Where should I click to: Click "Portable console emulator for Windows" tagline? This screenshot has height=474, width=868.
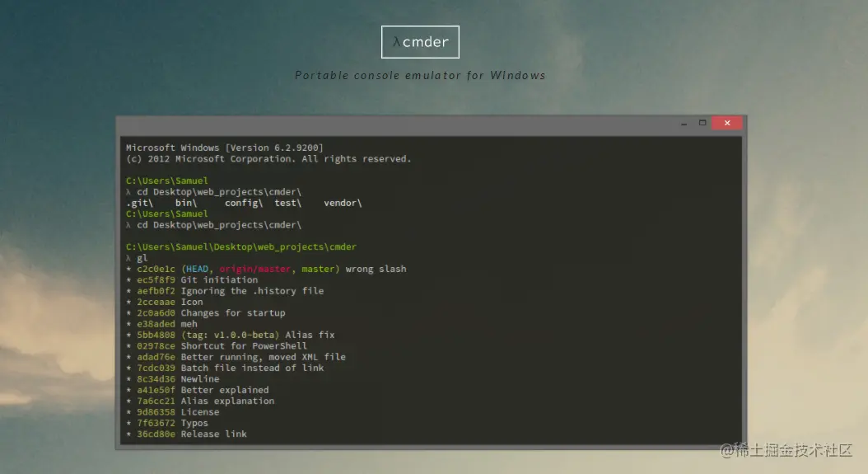[x=420, y=75]
